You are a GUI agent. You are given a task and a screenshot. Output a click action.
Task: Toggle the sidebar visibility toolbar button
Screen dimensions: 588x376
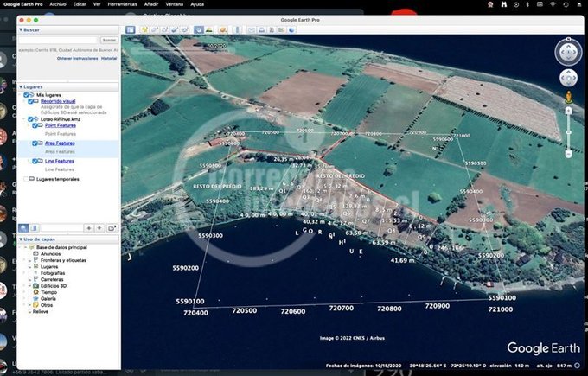point(130,29)
